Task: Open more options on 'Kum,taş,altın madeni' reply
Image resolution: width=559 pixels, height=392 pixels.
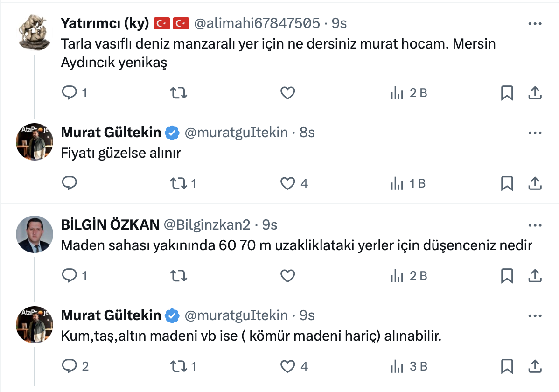Action: coord(534,316)
